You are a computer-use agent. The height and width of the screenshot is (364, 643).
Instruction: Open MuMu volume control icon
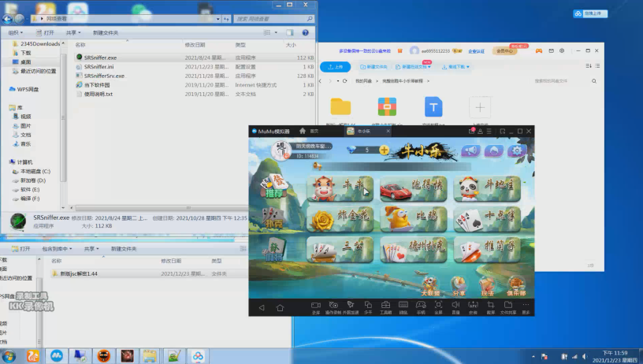(x=455, y=307)
